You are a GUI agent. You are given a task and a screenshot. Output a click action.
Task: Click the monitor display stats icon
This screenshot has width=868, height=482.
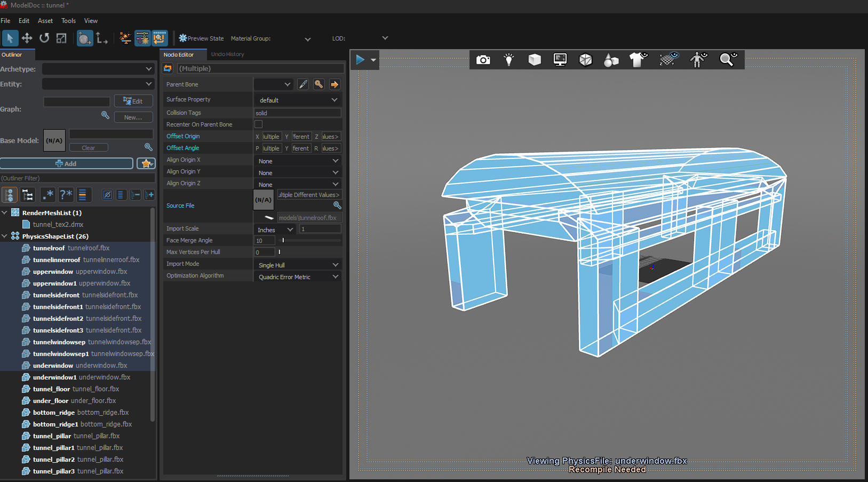point(560,60)
